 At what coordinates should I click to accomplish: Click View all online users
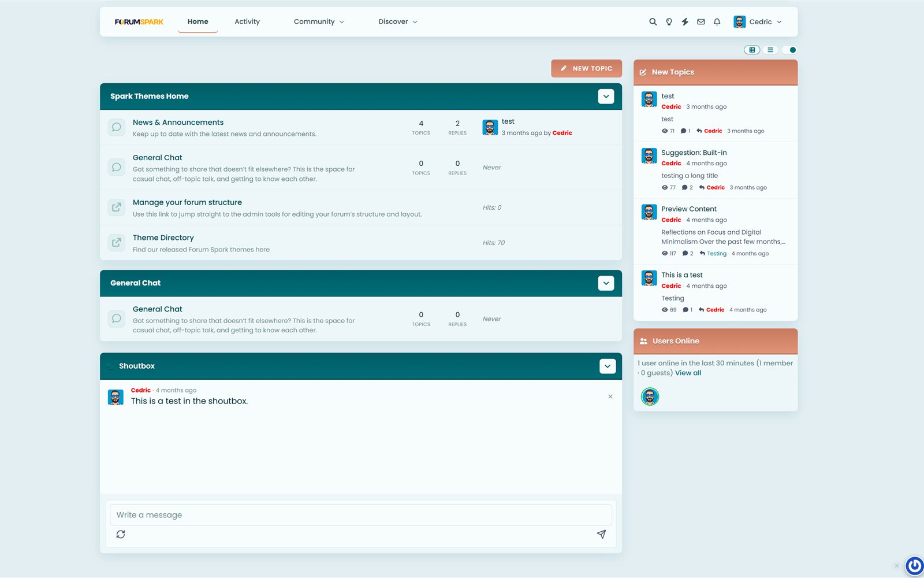(688, 373)
